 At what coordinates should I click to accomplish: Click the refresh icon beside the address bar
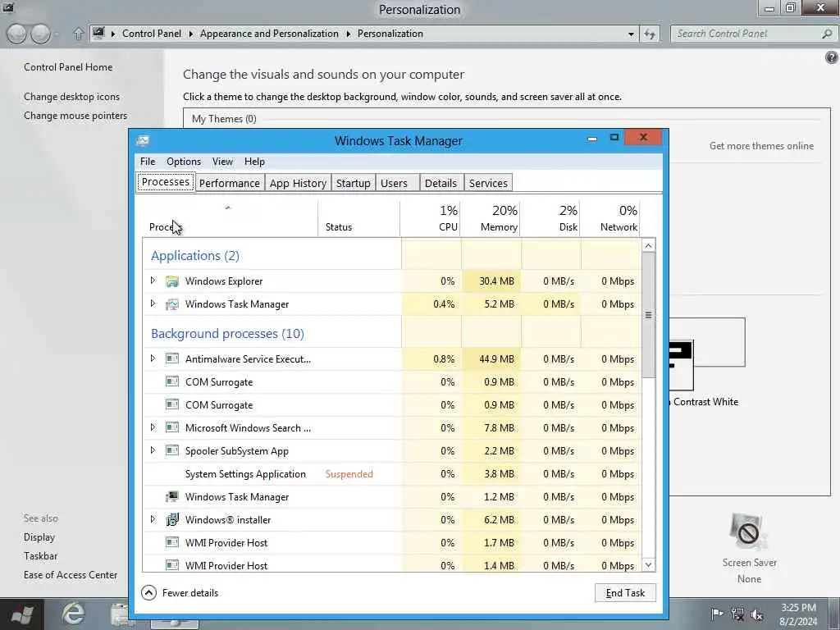click(650, 34)
